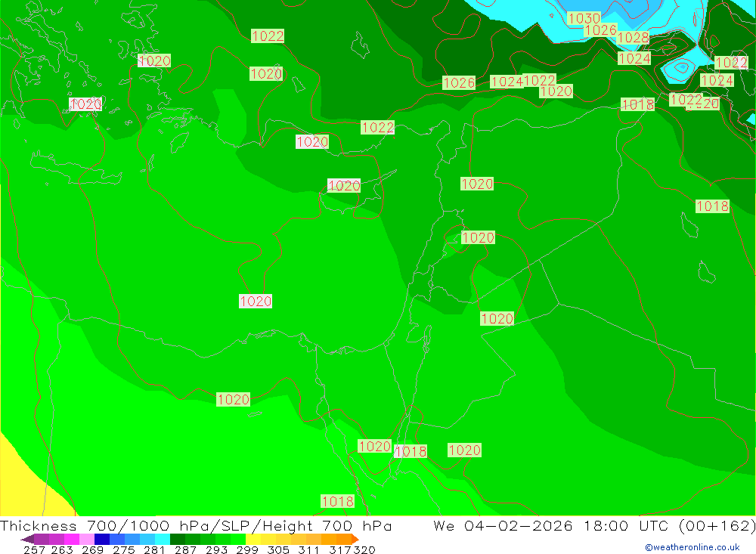This screenshot has height=554, width=756.
Task: Click the 1026 label directly beneath 1030
Action: (x=600, y=30)
